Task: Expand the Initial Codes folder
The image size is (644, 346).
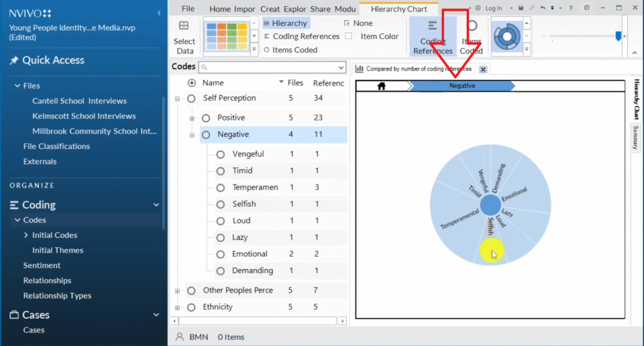Action: tap(26, 235)
